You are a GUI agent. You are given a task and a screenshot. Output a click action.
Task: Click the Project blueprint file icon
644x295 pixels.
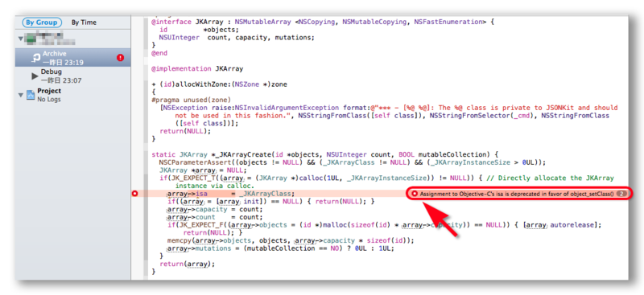click(31, 95)
